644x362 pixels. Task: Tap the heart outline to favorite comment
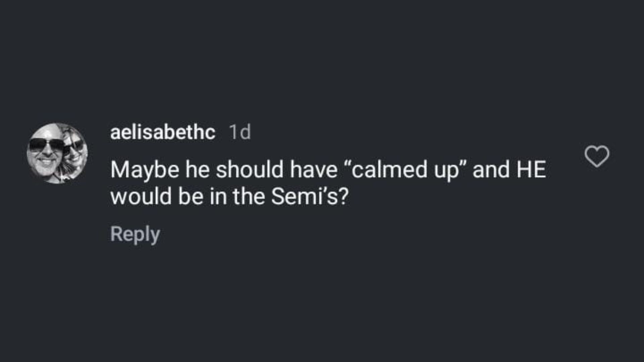coord(597,156)
